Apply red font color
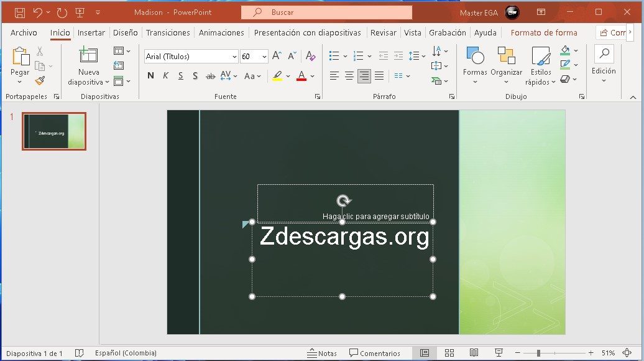Screen dimensions: 644x361 301,76
